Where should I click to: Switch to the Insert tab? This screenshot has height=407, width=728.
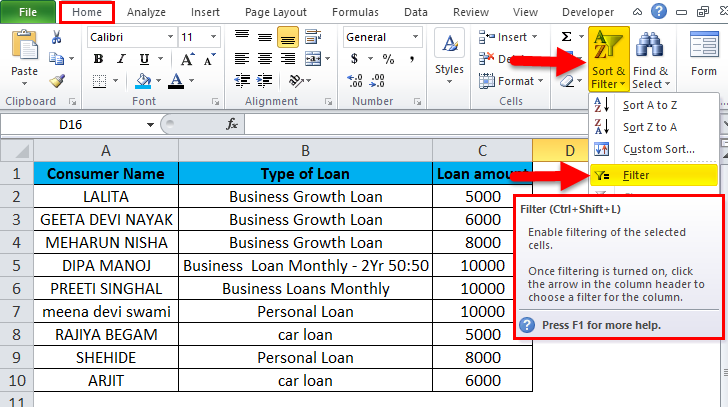205,12
